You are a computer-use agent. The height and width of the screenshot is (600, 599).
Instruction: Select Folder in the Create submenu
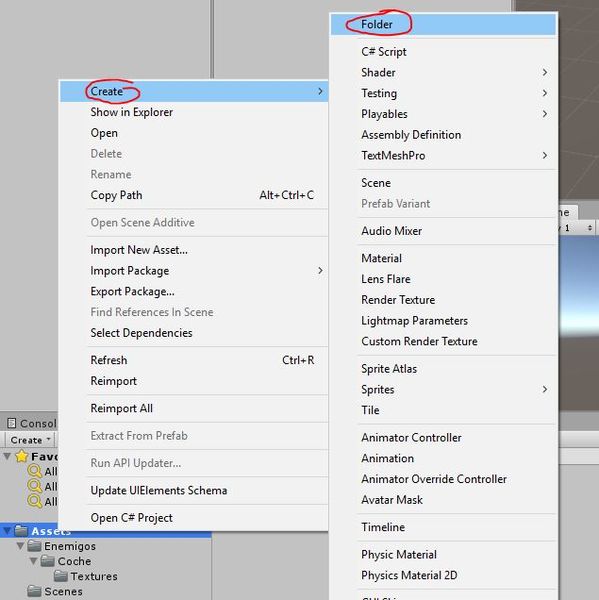coord(443,24)
